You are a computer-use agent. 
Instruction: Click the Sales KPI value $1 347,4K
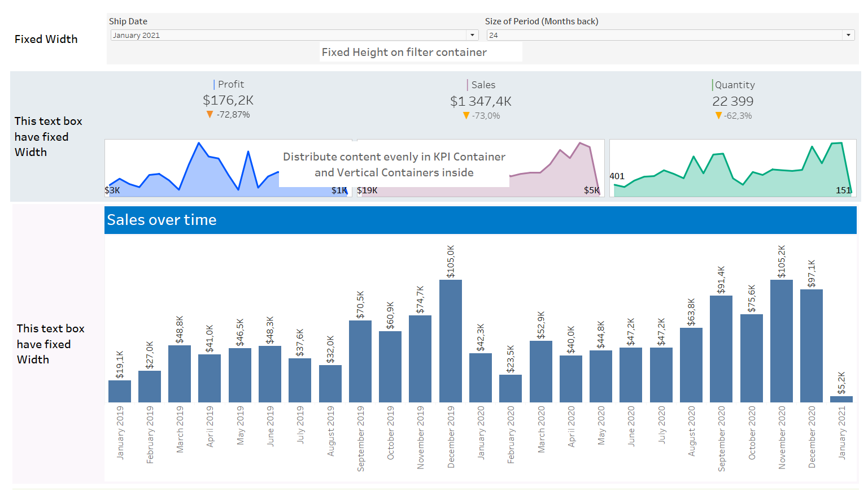481,102
